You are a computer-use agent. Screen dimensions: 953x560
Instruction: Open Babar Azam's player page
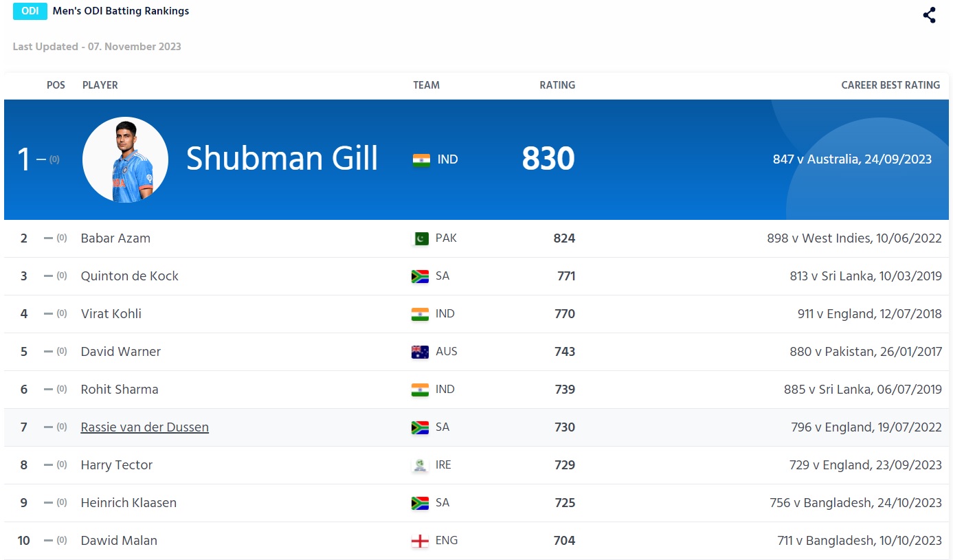click(x=115, y=238)
